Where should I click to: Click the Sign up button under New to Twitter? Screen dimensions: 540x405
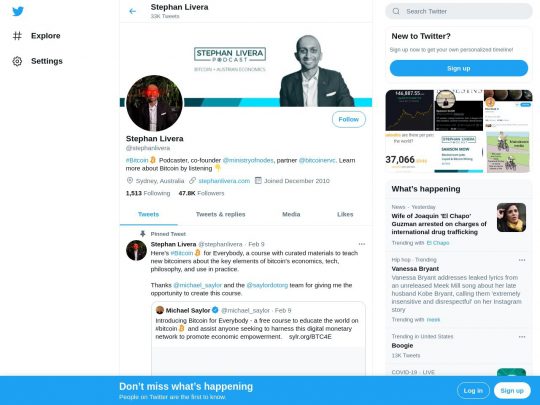459,68
